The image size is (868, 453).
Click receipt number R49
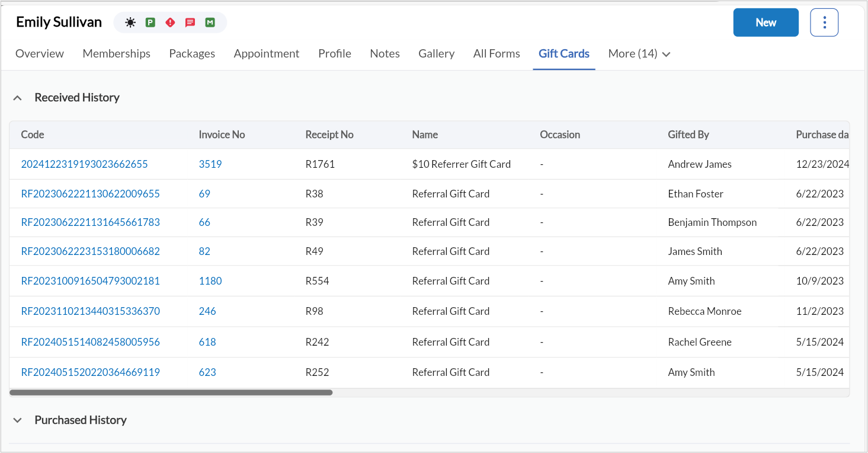[x=314, y=251]
